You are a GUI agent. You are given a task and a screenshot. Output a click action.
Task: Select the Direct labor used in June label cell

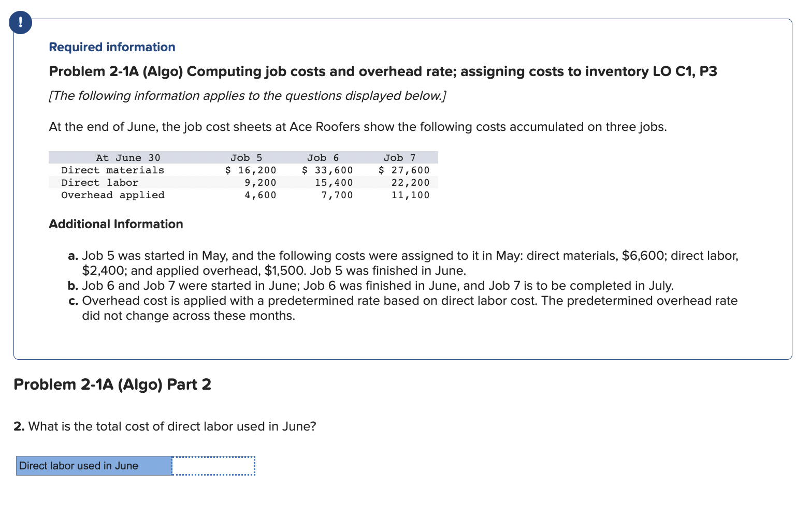pyautogui.click(x=93, y=465)
